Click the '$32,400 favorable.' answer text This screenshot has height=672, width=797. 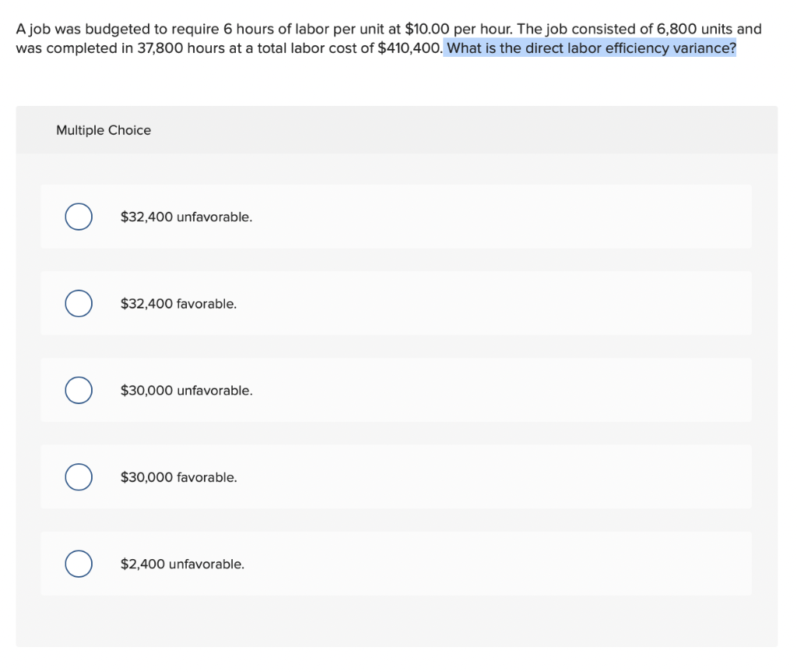(178, 304)
